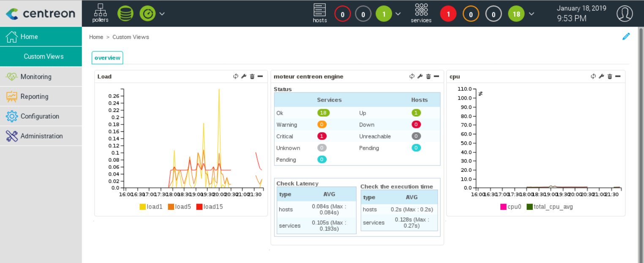The image size is (644, 263).
Task: Expand the poller latency dropdown chevron
Action: (162, 14)
